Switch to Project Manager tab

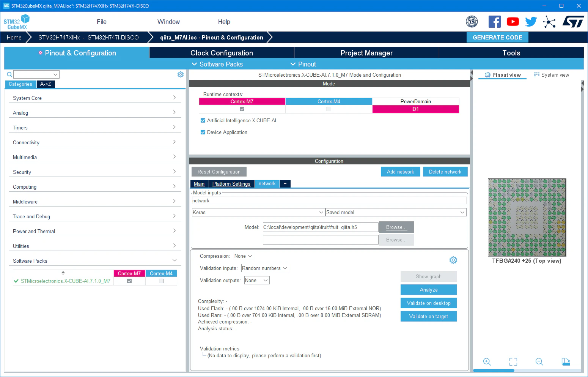pos(366,53)
